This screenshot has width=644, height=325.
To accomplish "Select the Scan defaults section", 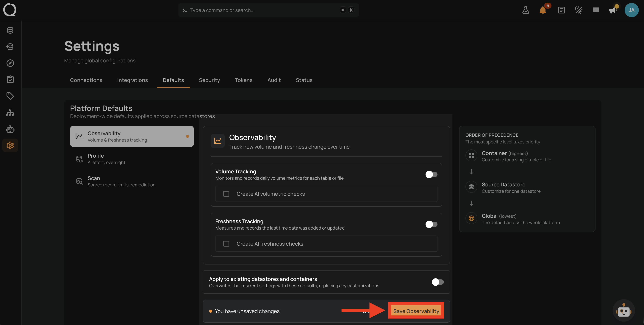I will tap(132, 181).
